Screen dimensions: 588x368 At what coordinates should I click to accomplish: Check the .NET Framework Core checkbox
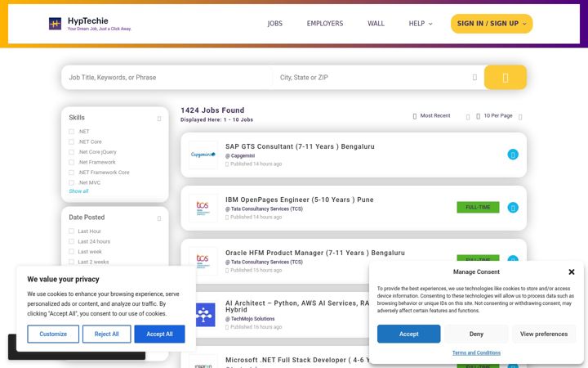[71, 173]
